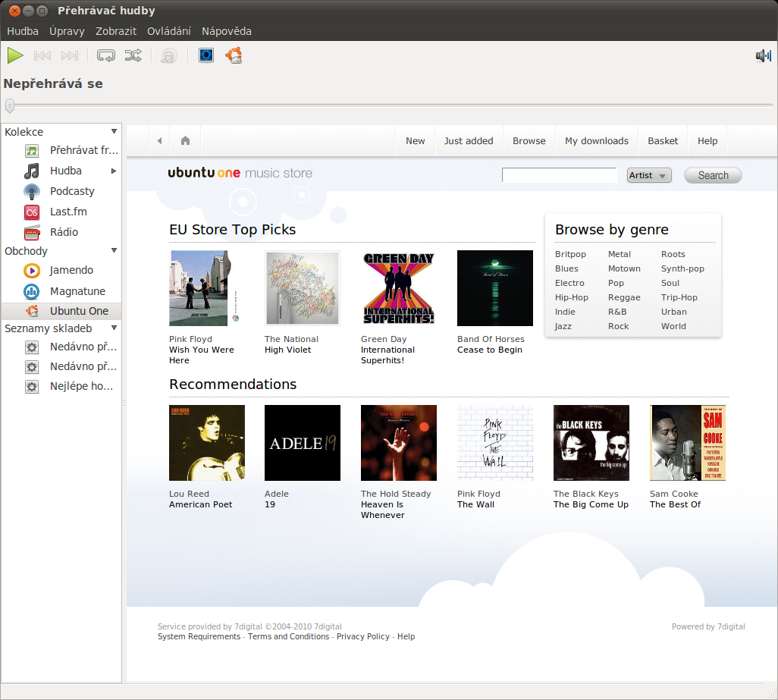The width and height of the screenshot is (778, 700).
Task: Open the store Help tab
Action: pyautogui.click(x=707, y=141)
